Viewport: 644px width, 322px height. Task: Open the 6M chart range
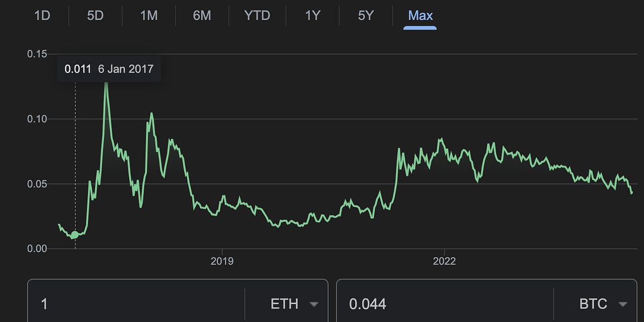203,16
